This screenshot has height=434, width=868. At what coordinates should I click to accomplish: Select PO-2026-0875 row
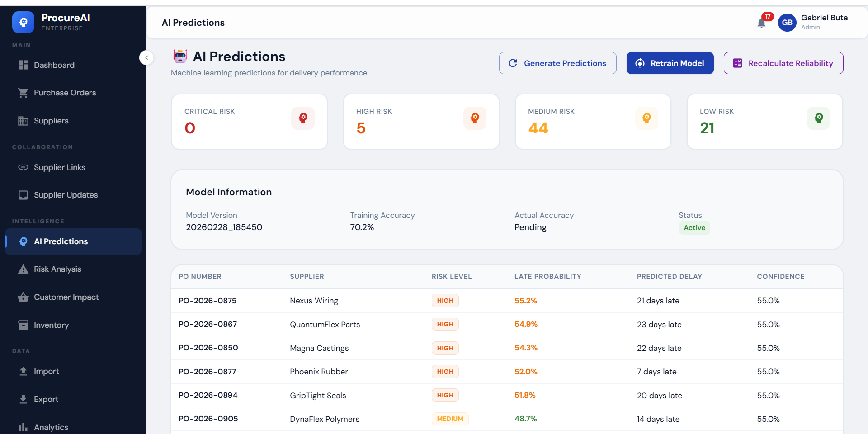pos(208,301)
